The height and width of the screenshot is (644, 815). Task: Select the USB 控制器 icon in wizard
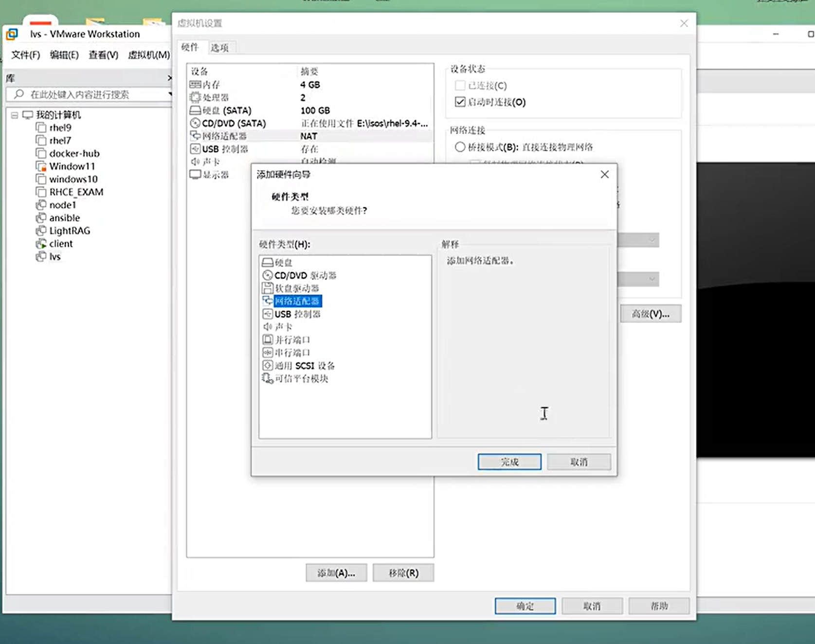(267, 314)
